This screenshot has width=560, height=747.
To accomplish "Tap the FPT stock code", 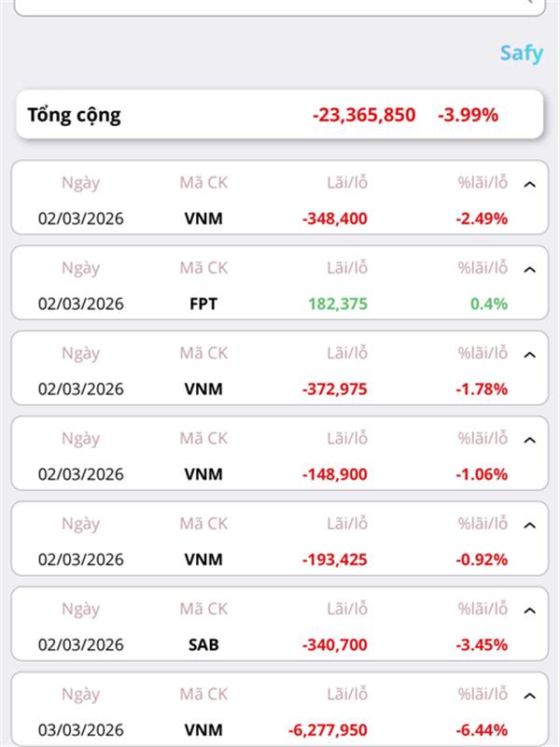I will (x=203, y=303).
